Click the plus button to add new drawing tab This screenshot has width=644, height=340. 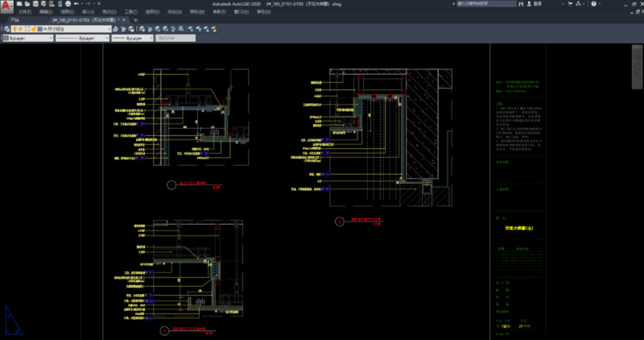click(136, 19)
